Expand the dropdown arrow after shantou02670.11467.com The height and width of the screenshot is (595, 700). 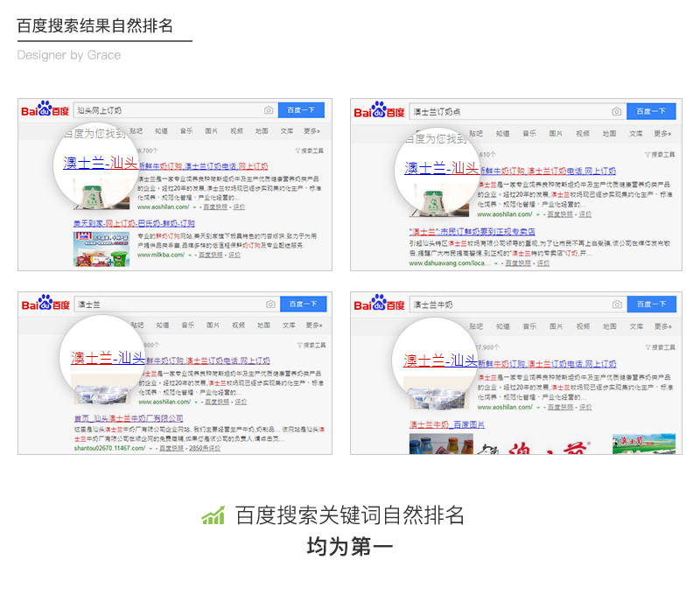click(x=150, y=448)
